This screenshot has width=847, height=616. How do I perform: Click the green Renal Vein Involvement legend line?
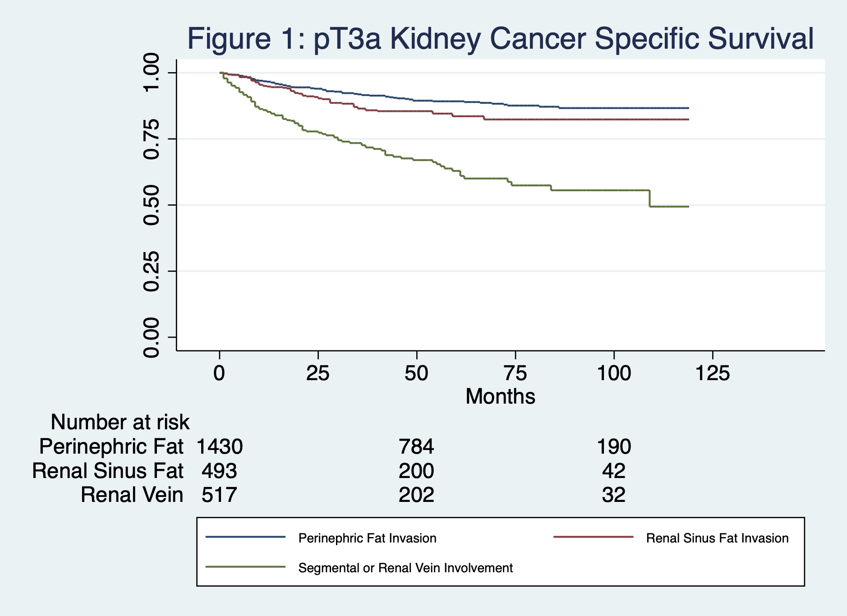pos(246,567)
